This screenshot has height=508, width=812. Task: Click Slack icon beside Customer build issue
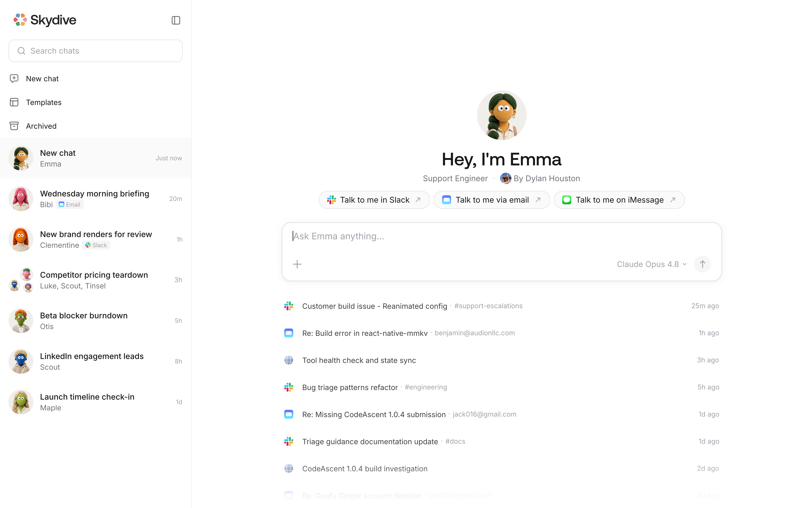point(289,306)
